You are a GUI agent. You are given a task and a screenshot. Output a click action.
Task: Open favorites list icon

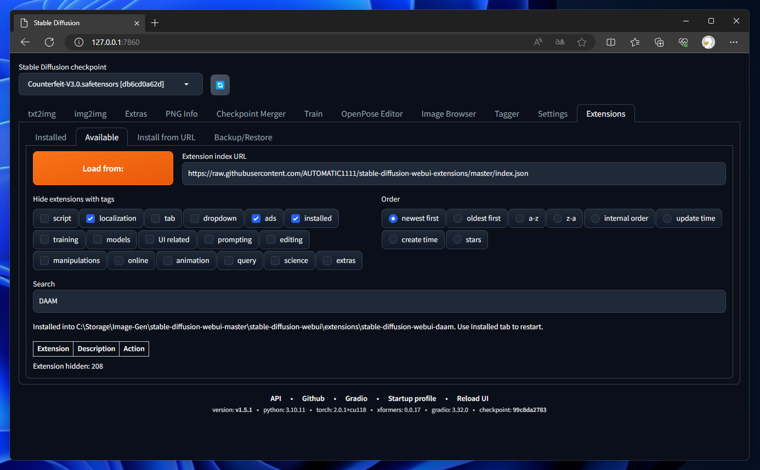point(635,42)
